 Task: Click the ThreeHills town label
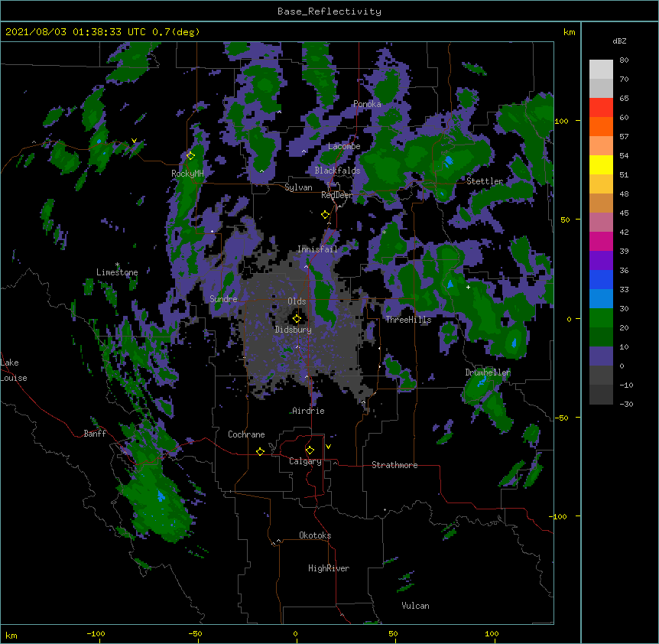[408, 320]
